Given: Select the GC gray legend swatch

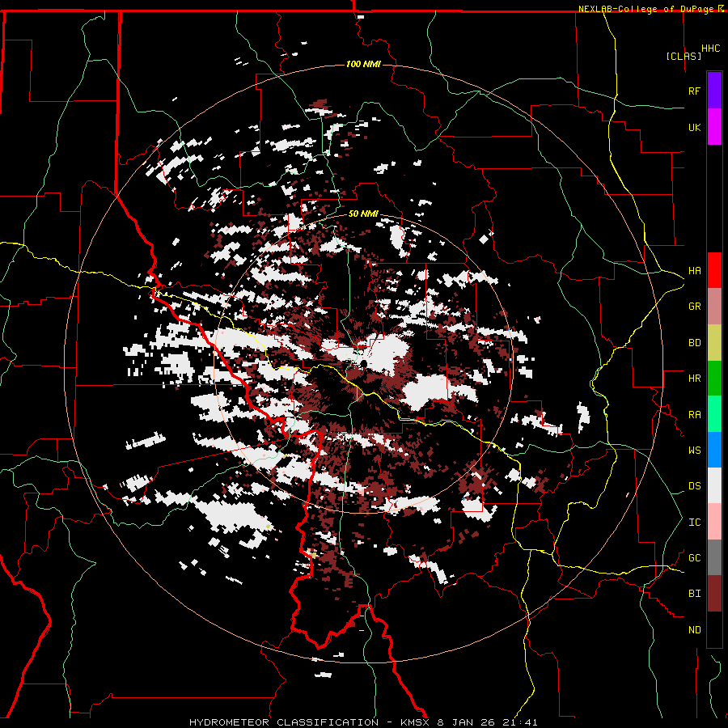Looking at the screenshot, I should tap(714, 557).
